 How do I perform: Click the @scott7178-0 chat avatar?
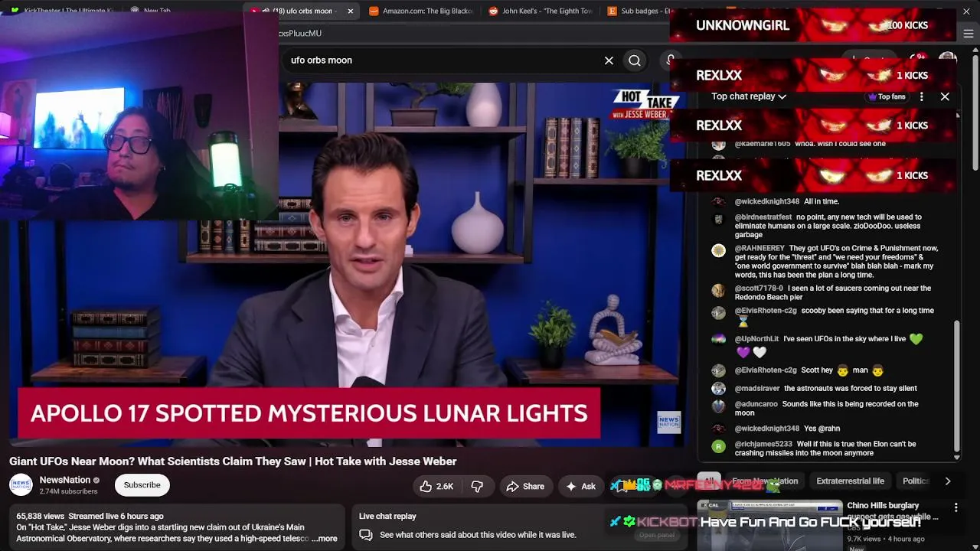coord(718,291)
